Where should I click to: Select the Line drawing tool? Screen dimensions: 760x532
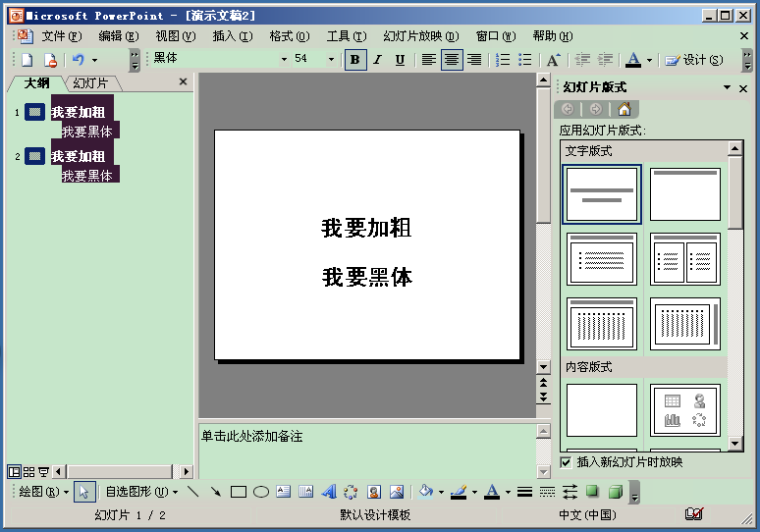(x=193, y=493)
